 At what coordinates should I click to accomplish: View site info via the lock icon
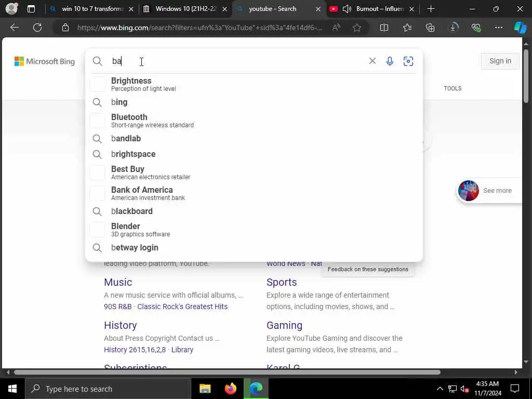65,28
